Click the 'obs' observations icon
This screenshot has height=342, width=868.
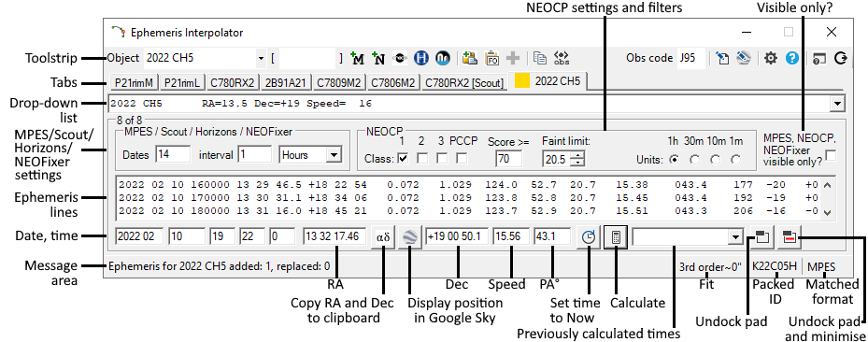562,58
